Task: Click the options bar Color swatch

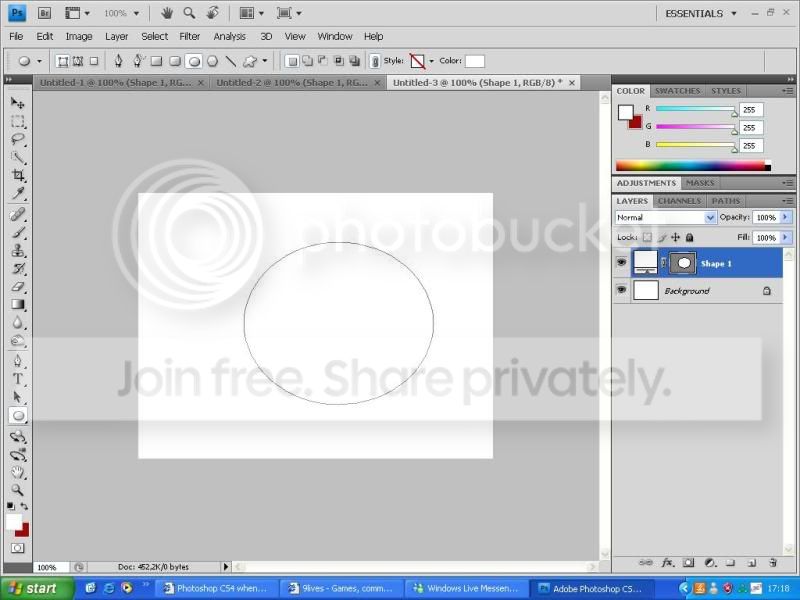Action: pos(474,61)
